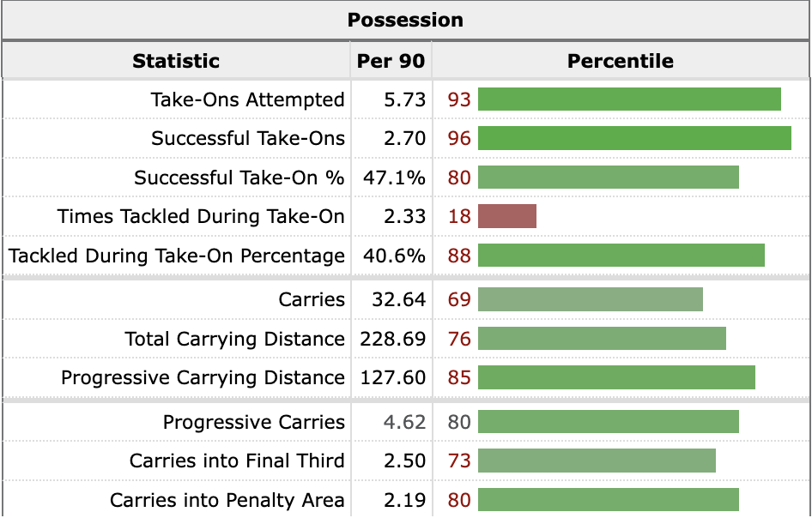The width and height of the screenshot is (812, 518).
Task: Click the 228.69 Total Carrying Distance value
Action: [391, 340]
